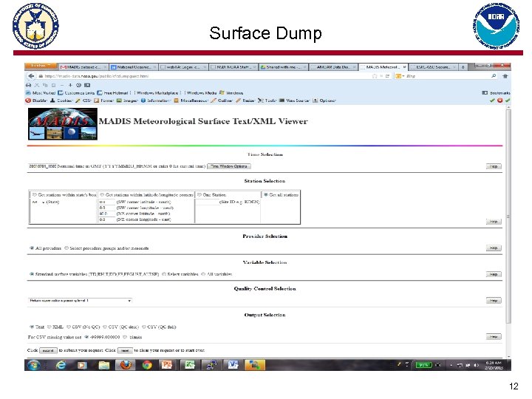Select 'Get stations within latitude/longitude corners' radio
The width and height of the screenshot is (532, 399).
click(102, 195)
